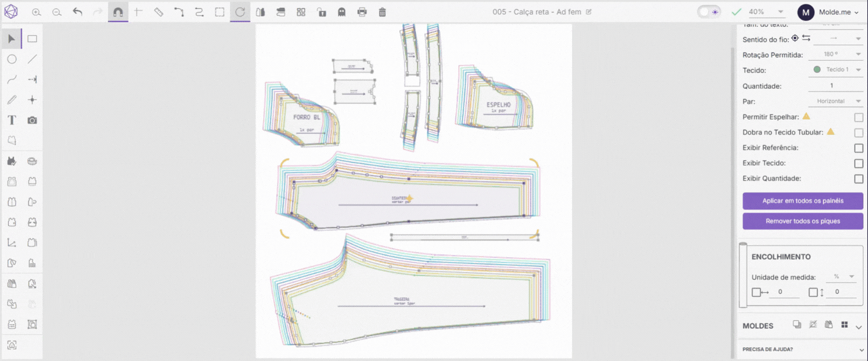Click the printer icon

[x=362, y=12]
